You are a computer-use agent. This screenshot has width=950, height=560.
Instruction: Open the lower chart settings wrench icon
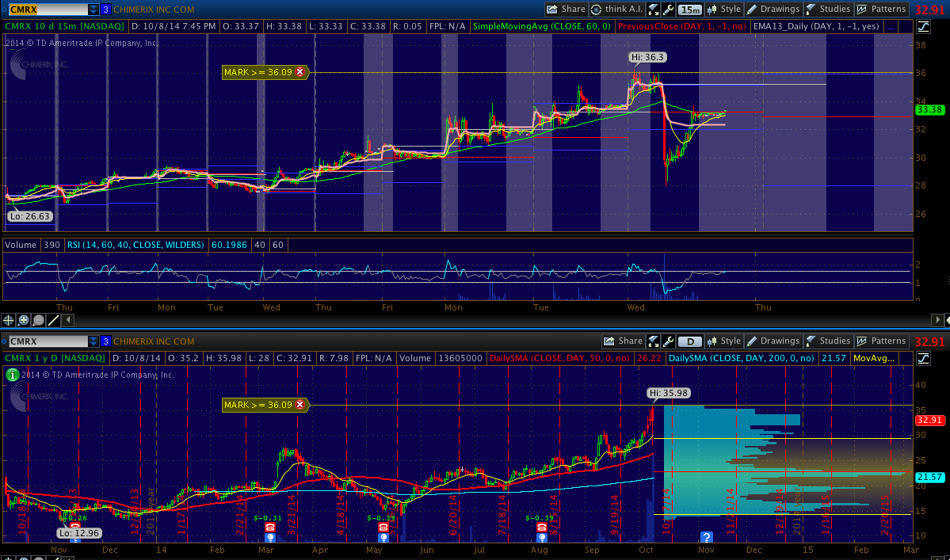[x=670, y=341]
